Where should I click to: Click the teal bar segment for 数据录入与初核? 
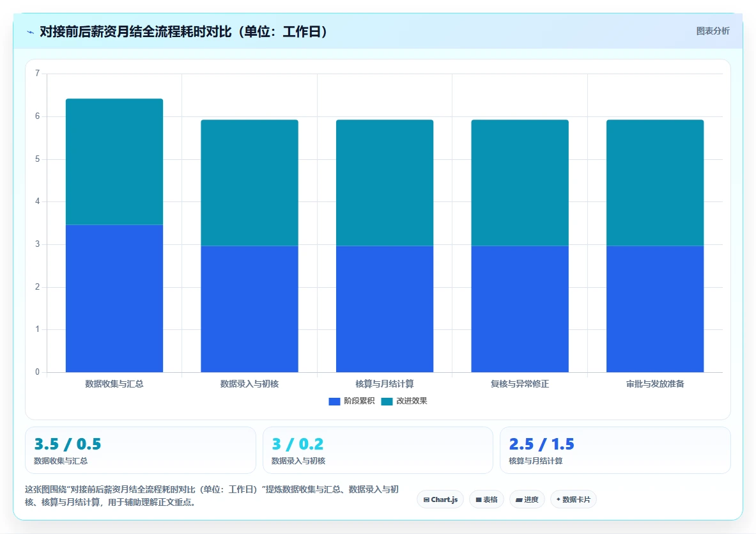tap(249, 183)
